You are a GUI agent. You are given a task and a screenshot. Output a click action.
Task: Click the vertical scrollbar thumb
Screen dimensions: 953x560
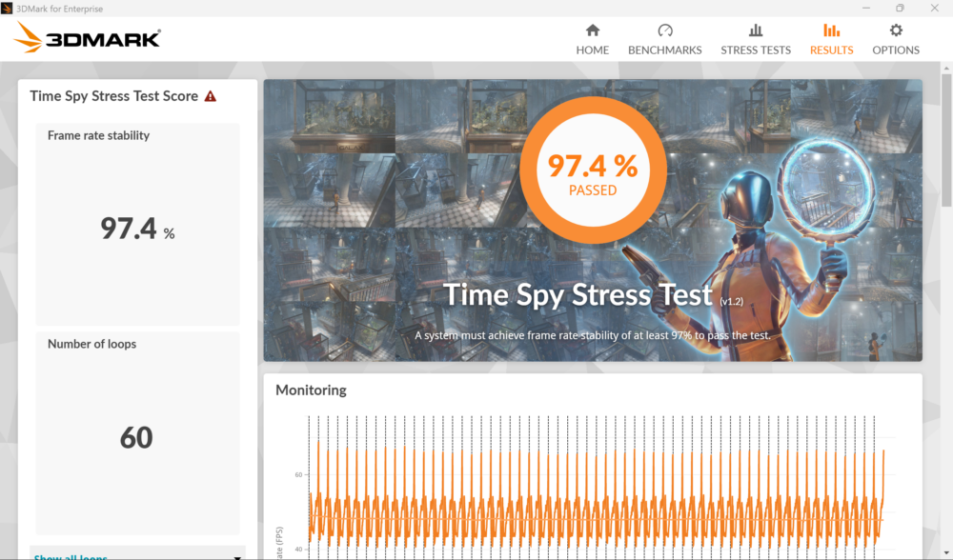(946, 140)
